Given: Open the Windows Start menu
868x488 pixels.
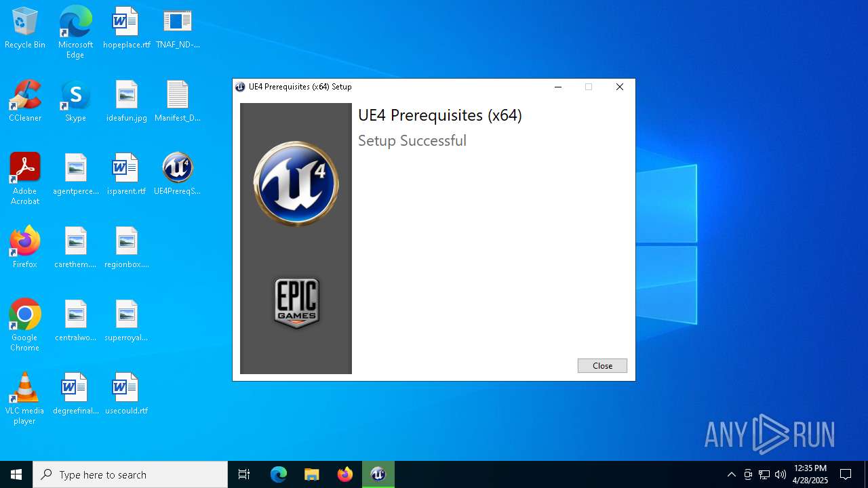Looking at the screenshot, I should (16, 474).
